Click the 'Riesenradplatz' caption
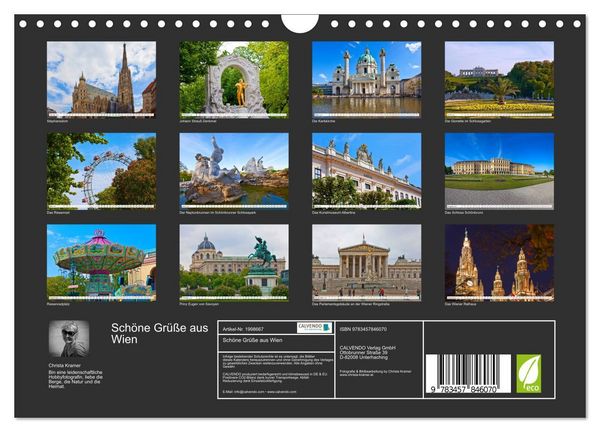 [59, 304]
